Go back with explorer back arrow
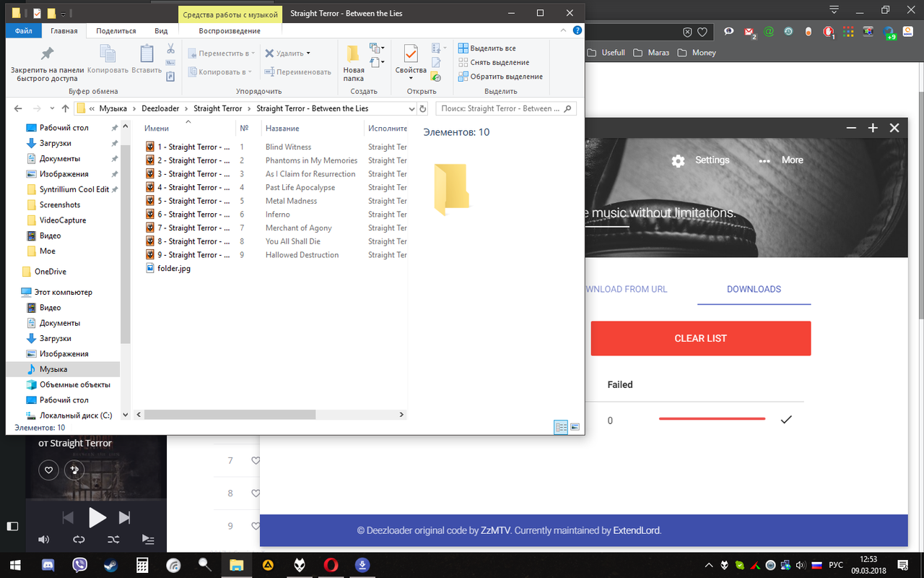 tap(19, 108)
